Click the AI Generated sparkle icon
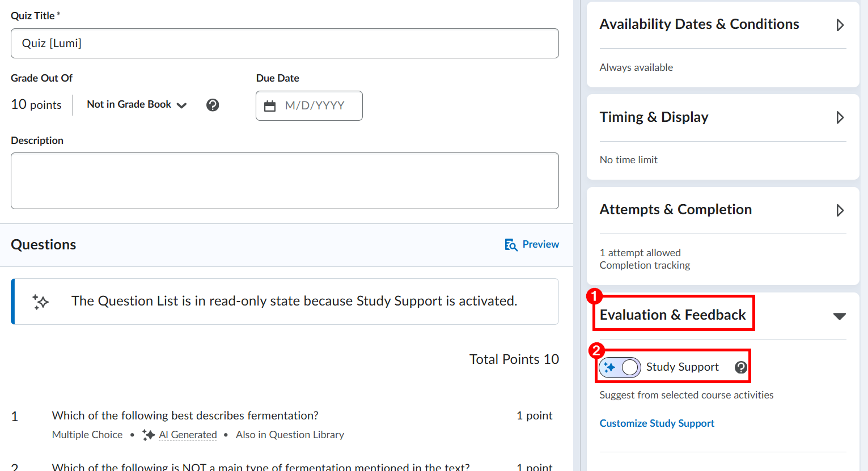Viewport: 868px width, 471px height. click(x=149, y=435)
